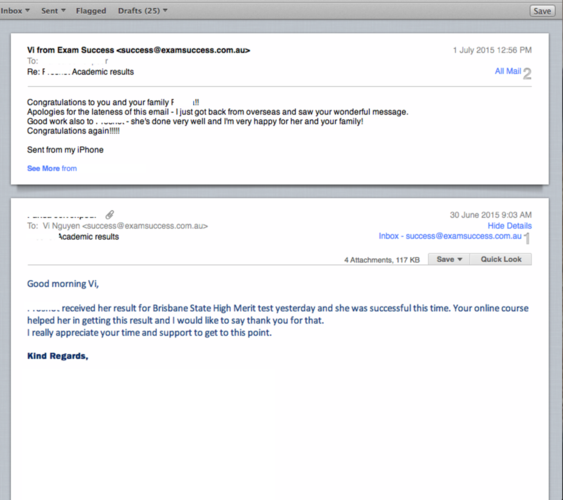Click the 30 June 2015 timestamp
Screen dimensions: 563x500
pyautogui.click(x=490, y=215)
